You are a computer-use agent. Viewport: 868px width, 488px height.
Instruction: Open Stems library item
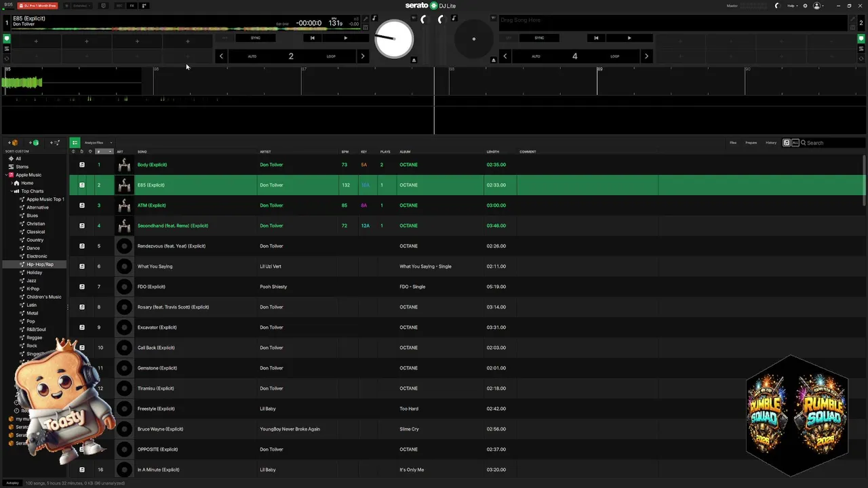coord(22,167)
